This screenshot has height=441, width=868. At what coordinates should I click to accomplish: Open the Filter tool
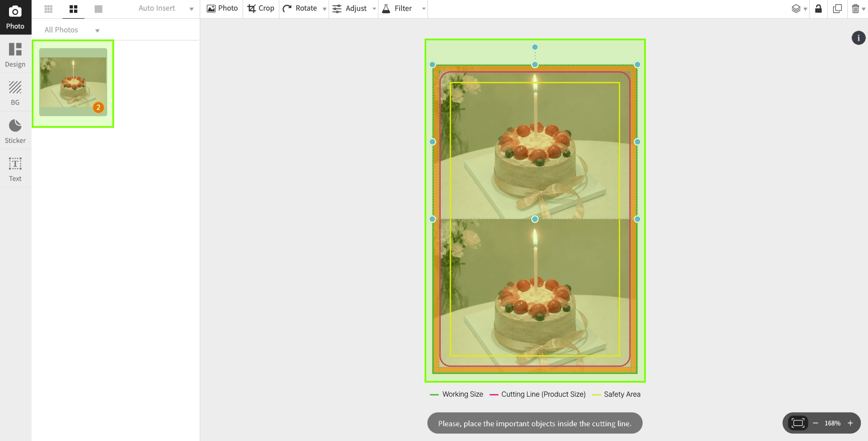click(x=397, y=9)
